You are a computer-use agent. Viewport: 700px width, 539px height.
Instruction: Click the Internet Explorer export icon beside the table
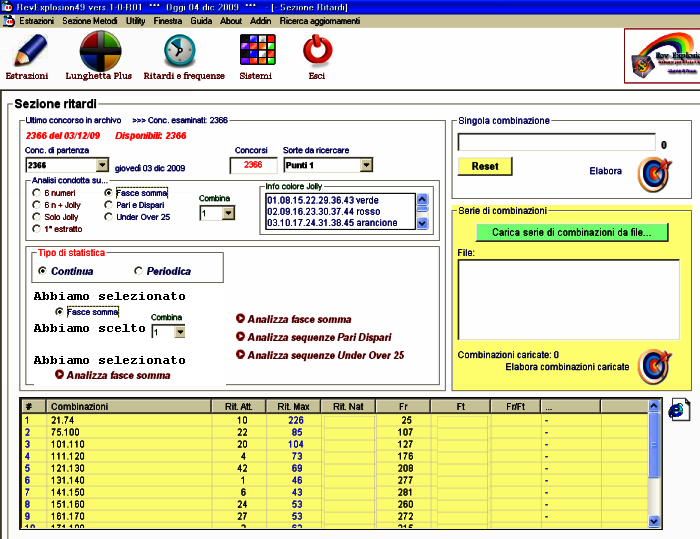pos(679,409)
